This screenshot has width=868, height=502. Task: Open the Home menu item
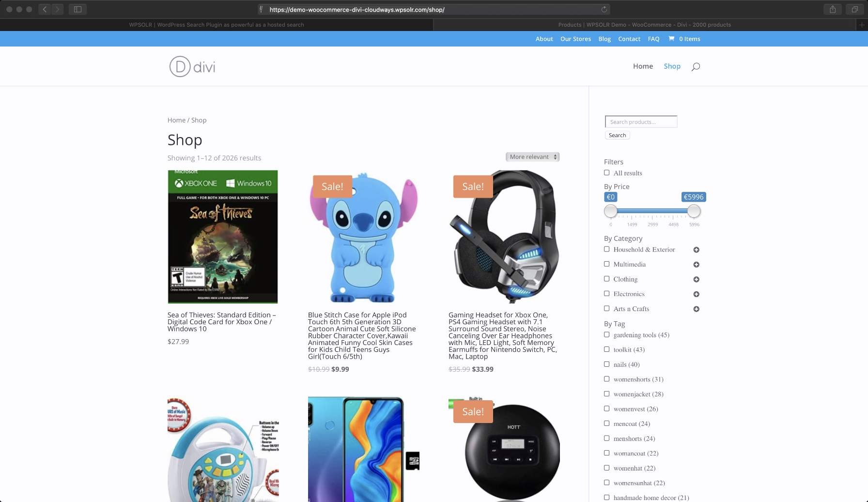(643, 66)
